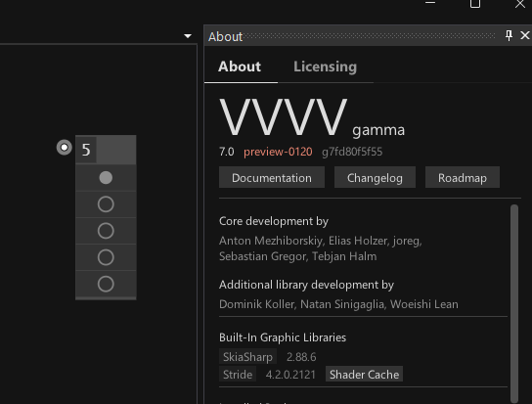Select the About tab
532x404 pixels.
240,67
